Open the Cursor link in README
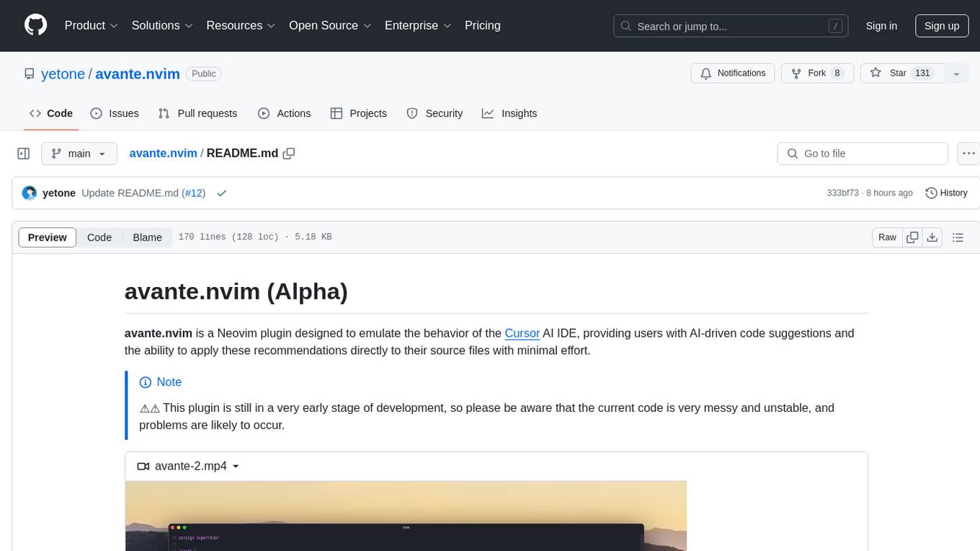 point(522,333)
